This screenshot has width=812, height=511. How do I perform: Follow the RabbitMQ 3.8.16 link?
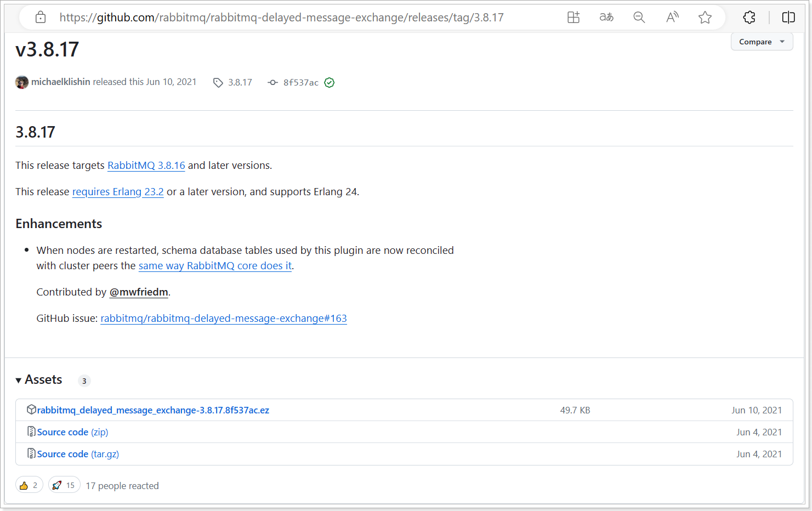146,166
